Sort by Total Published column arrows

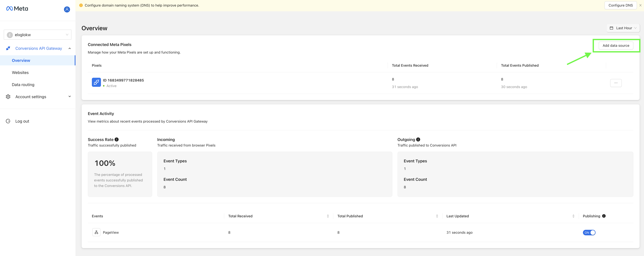[x=437, y=216]
